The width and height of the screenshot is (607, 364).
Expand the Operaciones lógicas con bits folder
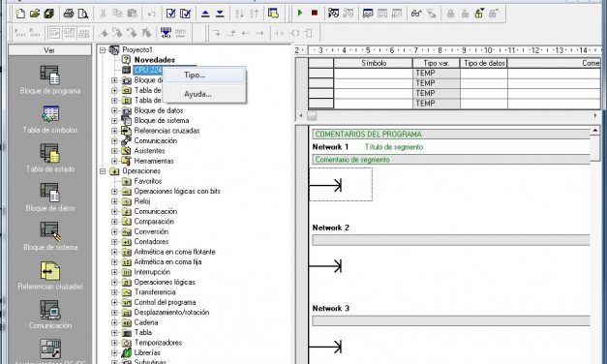click(x=114, y=192)
